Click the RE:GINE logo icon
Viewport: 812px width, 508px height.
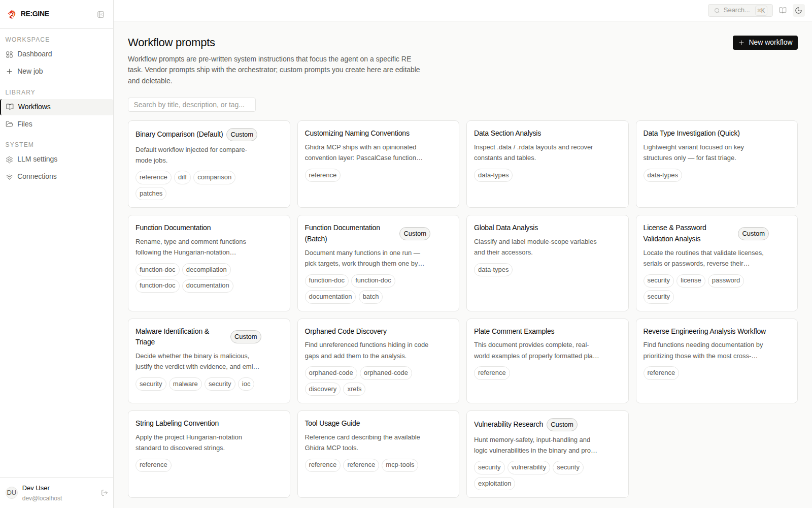[12, 14]
